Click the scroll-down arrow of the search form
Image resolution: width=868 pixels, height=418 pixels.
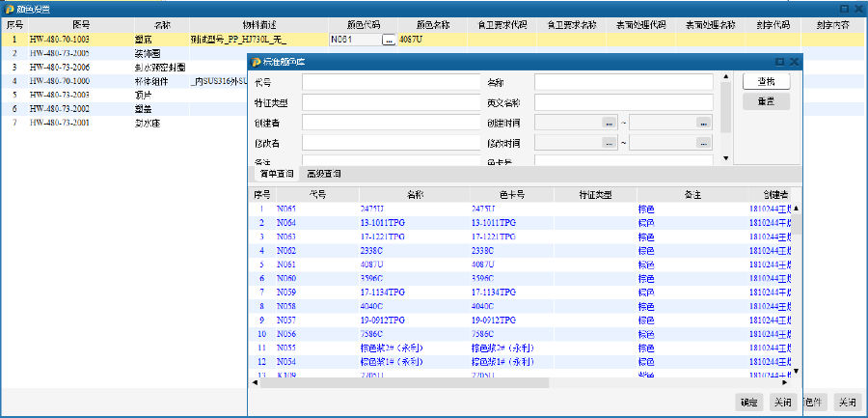pos(725,157)
